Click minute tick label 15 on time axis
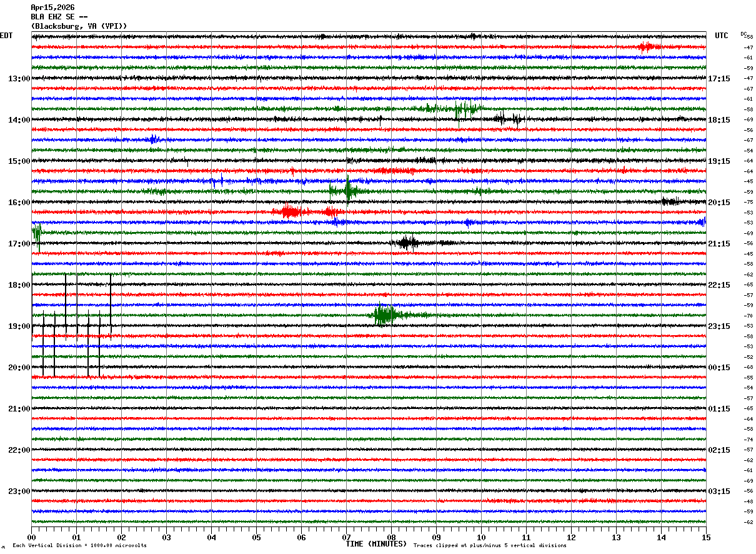756x554 pixels. (x=705, y=538)
